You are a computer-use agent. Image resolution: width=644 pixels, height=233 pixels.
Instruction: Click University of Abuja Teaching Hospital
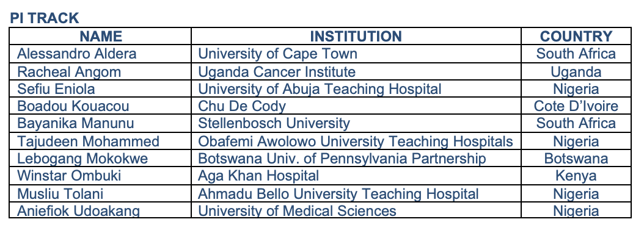(x=320, y=89)
